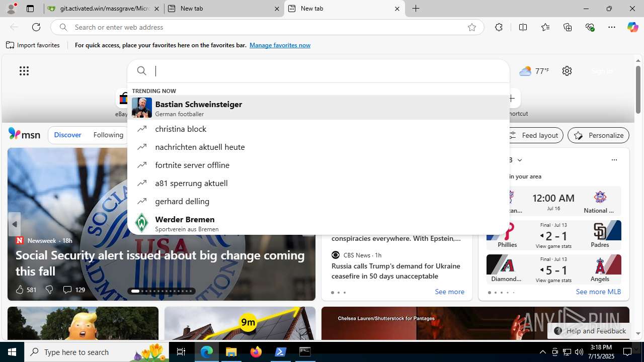Refresh the current page
644x362 pixels.
pyautogui.click(x=36, y=27)
